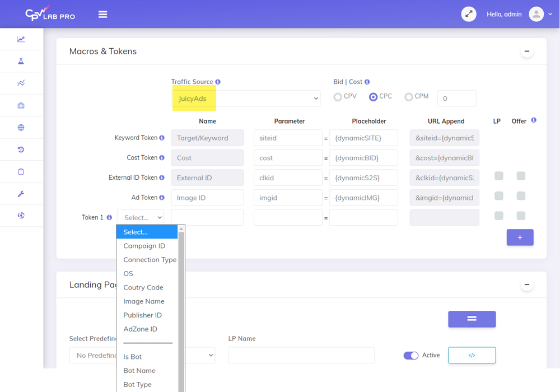Click the Bid Cost value input field
560x392 pixels.
(x=456, y=99)
